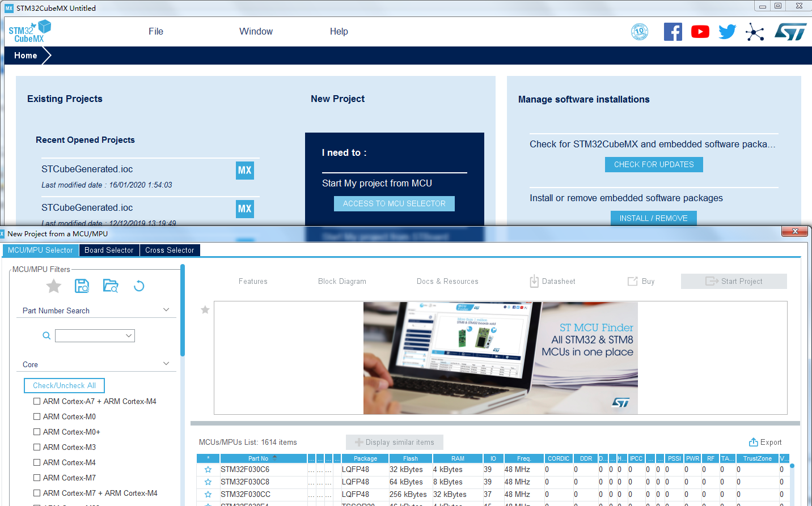
Task: Go to the Home breadcrumb
Action: click(26, 56)
